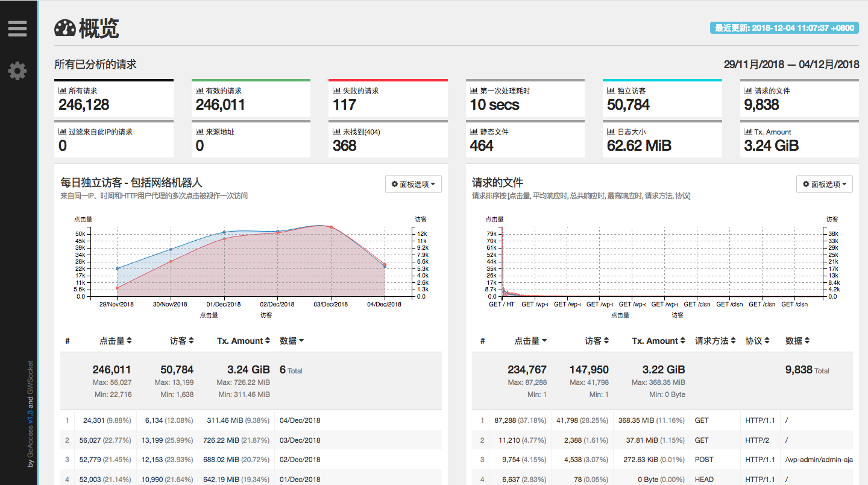Click the bar-chart icon next to 静态文件

tap(474, 132)
